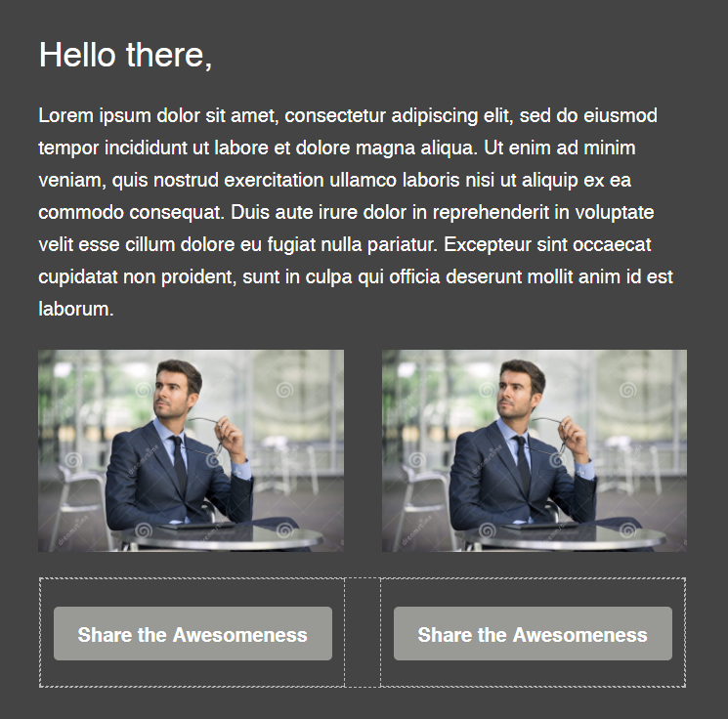Viewport: 728px width, 719px height.
Task: Click the word "exercitation" in the paragraph
Action: (274, 180)
